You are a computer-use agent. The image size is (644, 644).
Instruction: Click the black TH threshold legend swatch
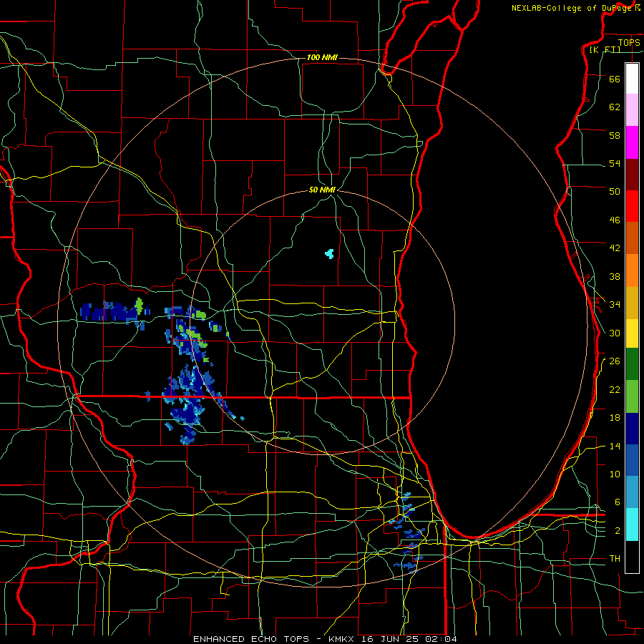(x=632, y=557)
